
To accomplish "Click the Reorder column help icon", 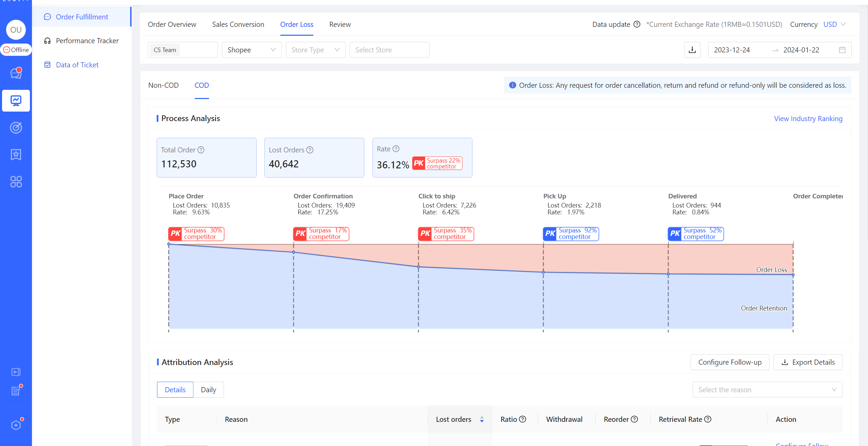I will [x=634, y=419].
